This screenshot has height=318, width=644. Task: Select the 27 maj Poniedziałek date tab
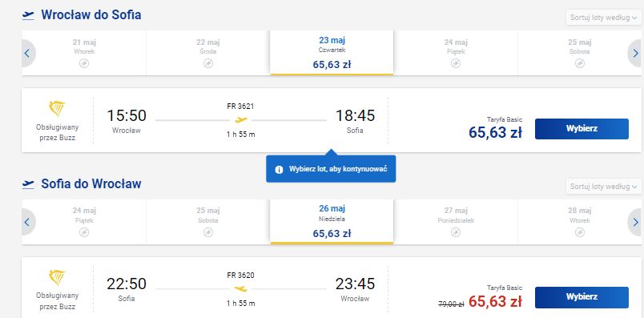click(x=456, y=222)
